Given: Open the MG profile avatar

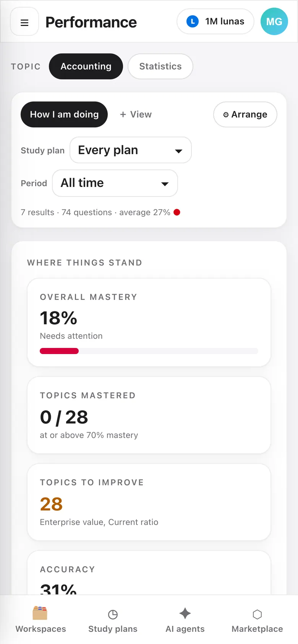Looking at the screenshot, I should (274, 21).
